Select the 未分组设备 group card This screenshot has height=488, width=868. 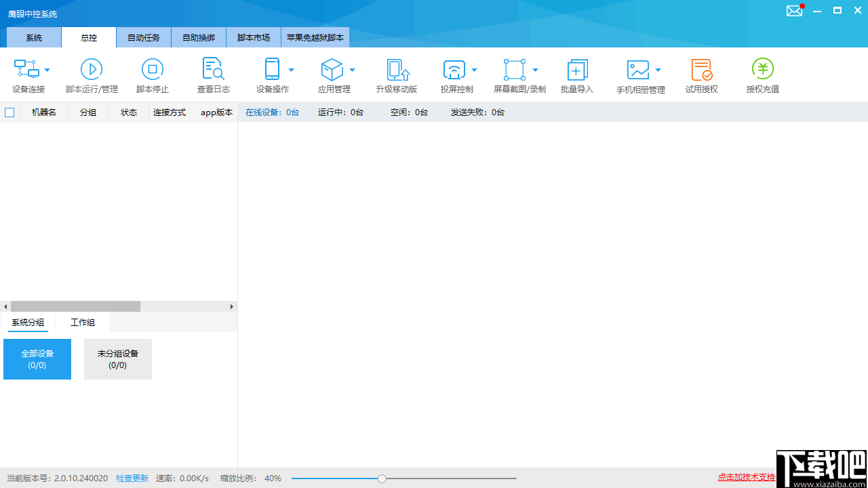[117, 359]
